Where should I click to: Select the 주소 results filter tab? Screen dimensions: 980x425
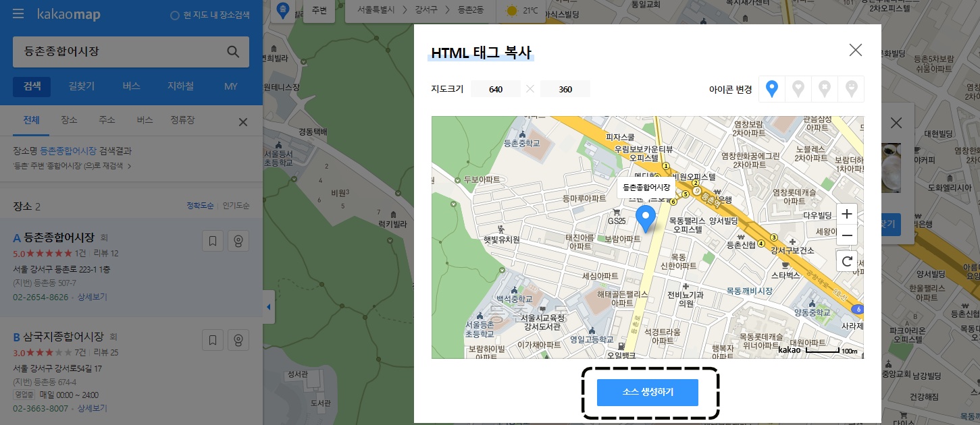tap(107, 120)
